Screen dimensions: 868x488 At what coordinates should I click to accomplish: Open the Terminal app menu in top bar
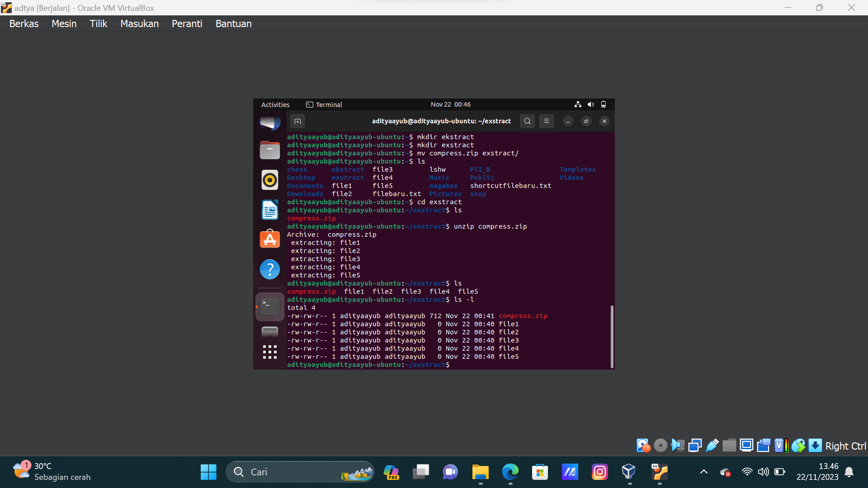324,104
